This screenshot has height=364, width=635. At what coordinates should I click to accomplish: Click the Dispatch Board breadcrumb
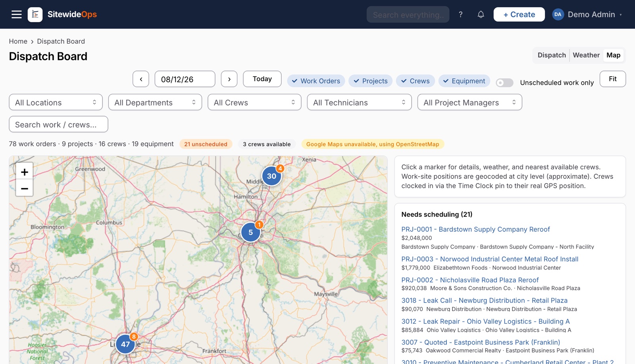point(61,41)
